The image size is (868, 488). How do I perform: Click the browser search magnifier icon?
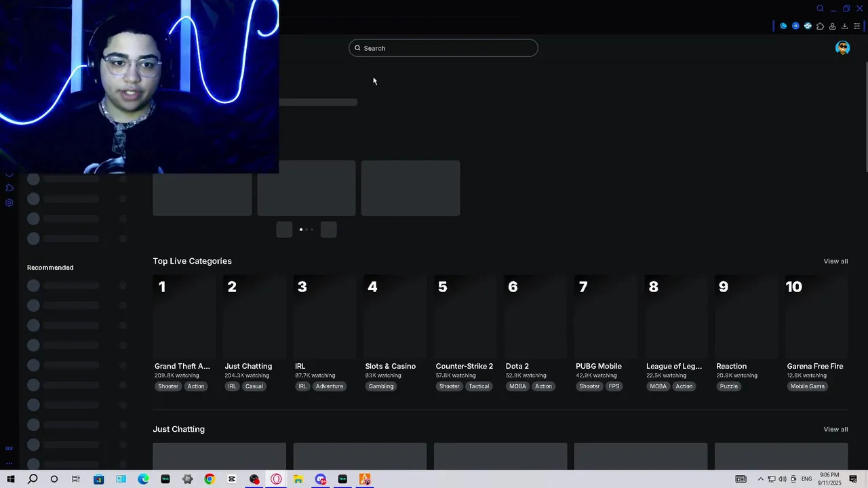click(820, 9)
